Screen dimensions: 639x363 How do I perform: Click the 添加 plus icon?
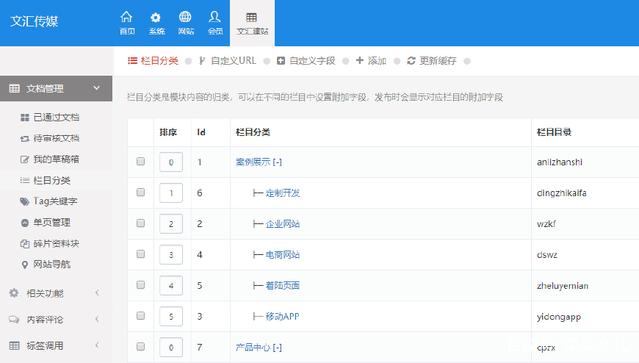pyautogui.click(x=359, y=60)
